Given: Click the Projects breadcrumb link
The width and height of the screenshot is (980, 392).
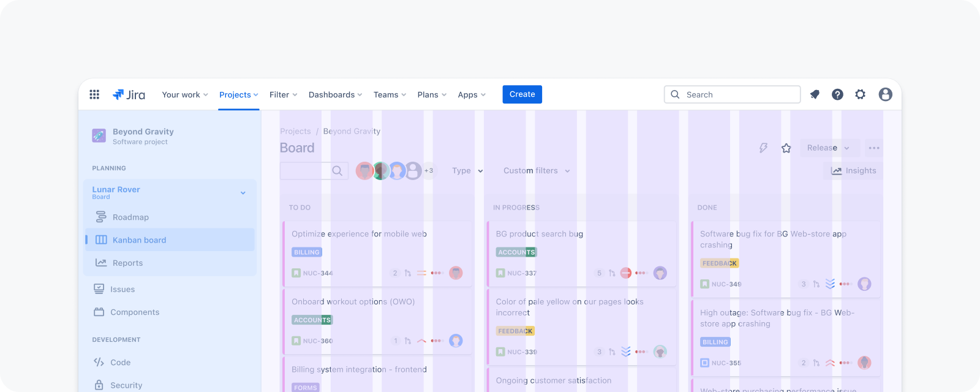Looking at the screenshot, I should pos(296,131).
